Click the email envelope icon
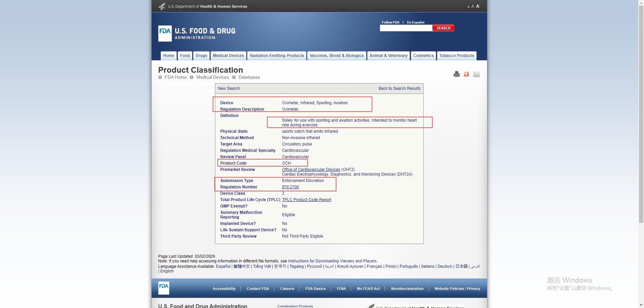644x308 pixels. (476, 74)
